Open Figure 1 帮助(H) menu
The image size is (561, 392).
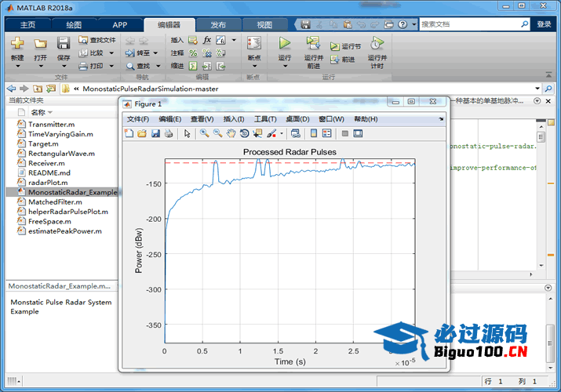pyautogui.click(x=366, y=119)
